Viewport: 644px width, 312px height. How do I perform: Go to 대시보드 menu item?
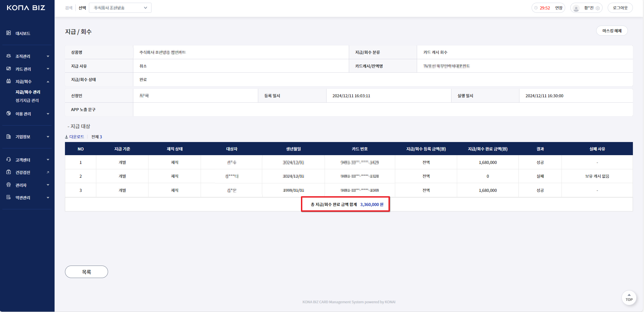23,33
